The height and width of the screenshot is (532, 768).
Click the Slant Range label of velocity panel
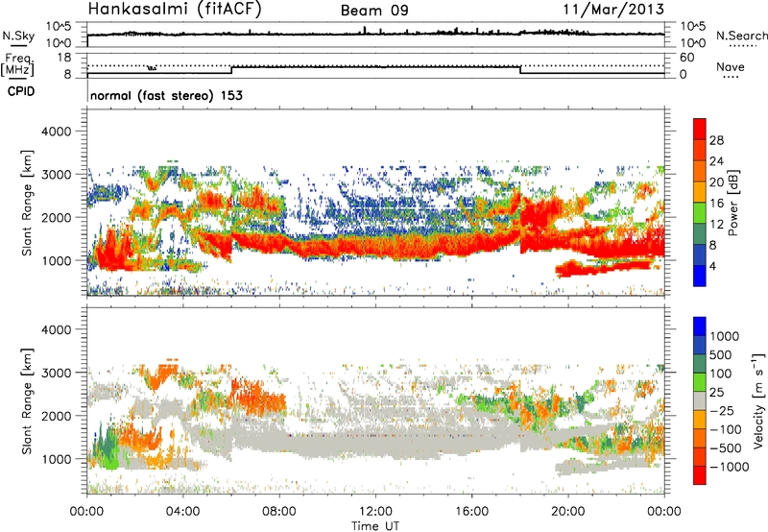(27, 401)
